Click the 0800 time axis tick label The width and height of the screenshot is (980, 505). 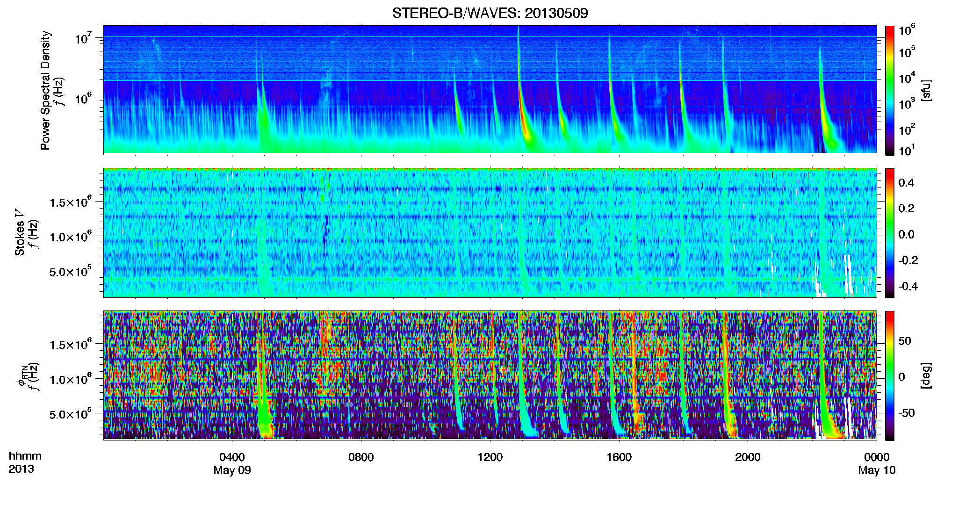[x=361, y=457]
